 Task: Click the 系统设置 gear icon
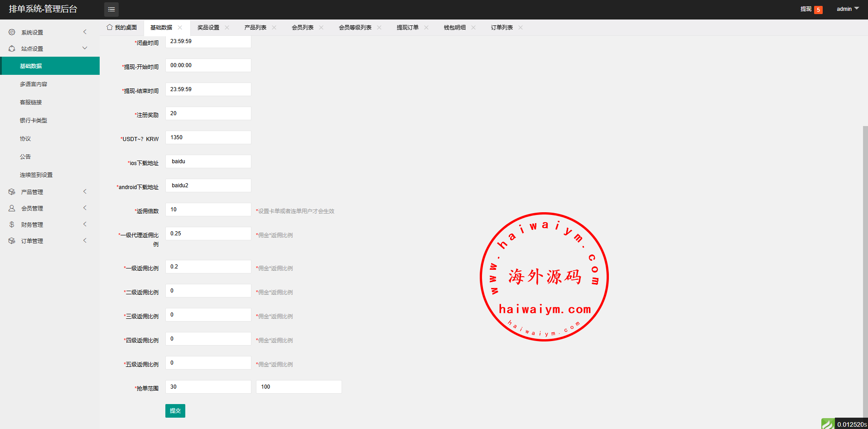pos(12,32)
